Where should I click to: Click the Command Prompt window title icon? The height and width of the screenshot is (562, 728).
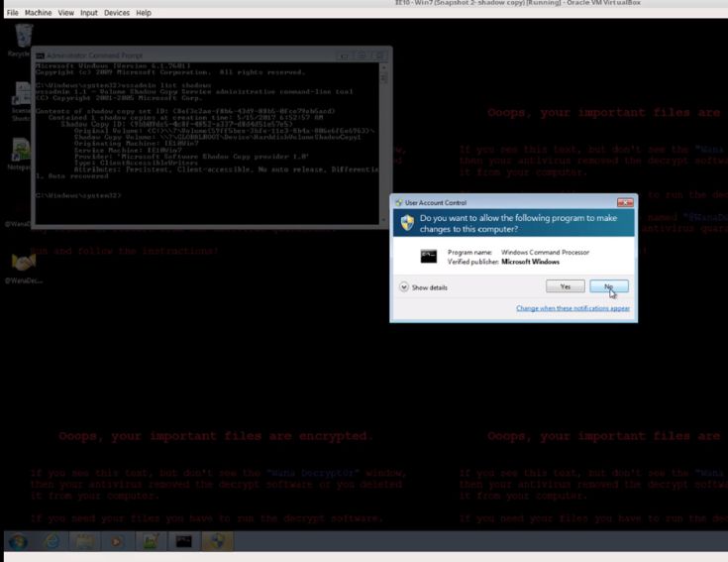pos(40,56)
